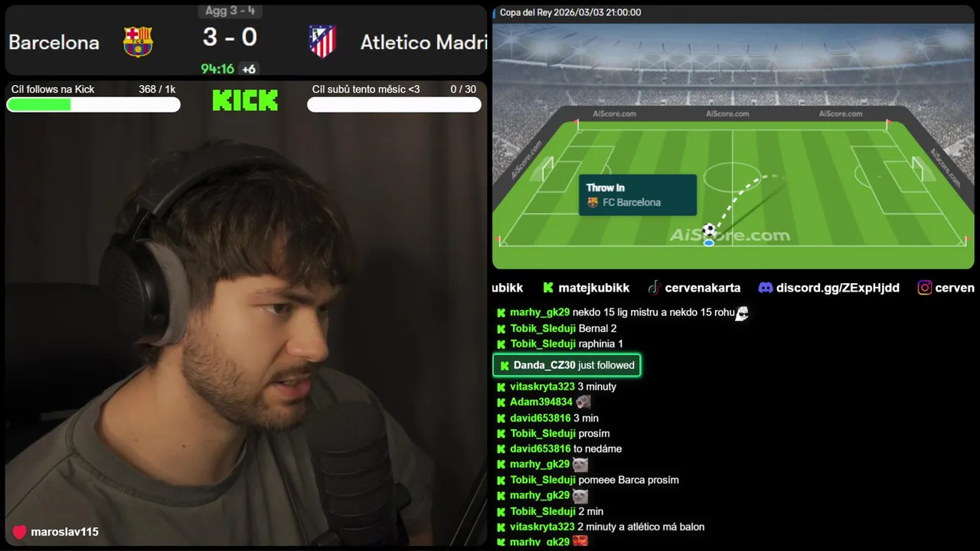Click username vitaskryta323 on 3 minuty message
Image resolution: width=980 pixels, height=551 pixels.
pyautogui.click(x=542, y=386)
